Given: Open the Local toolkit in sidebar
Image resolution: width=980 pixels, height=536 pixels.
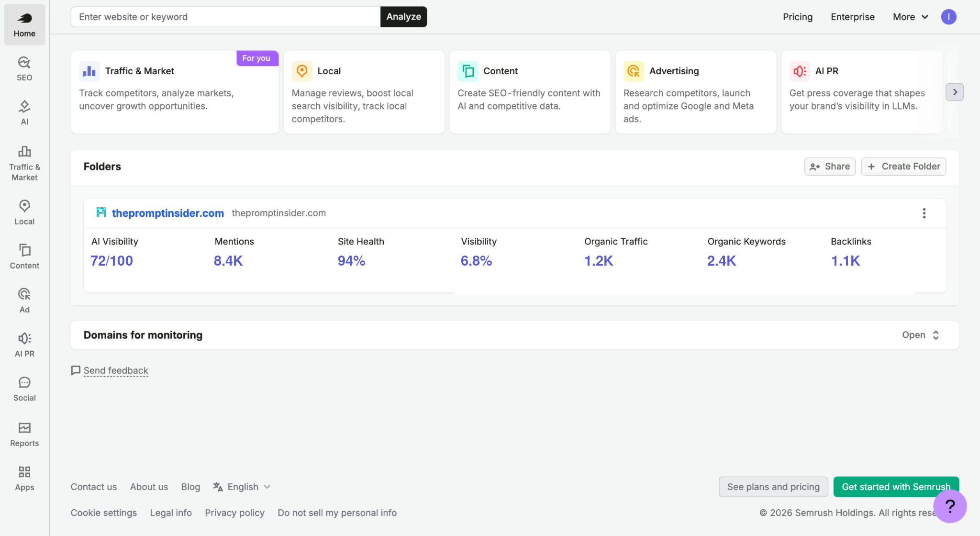Looking at the screenshot, I should [24, 212].
